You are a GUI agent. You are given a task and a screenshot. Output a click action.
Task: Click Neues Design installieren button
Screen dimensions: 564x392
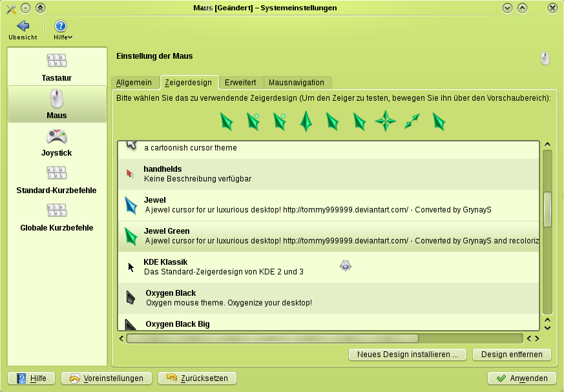click(408, 355)
